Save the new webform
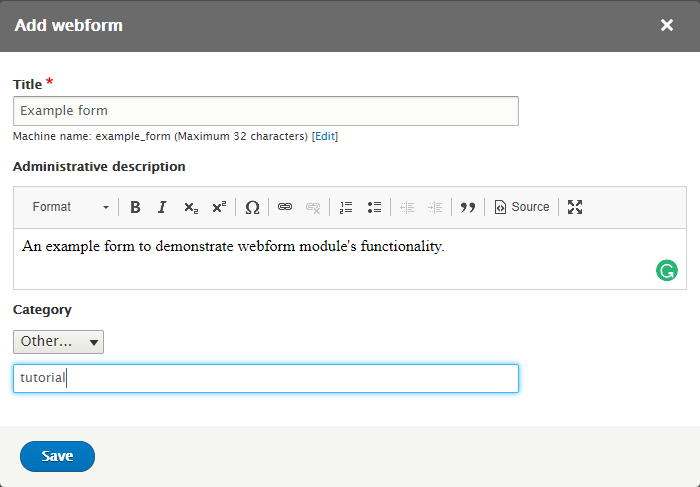Image resolution: width=700 pixels, height=487 pixels. pyautogui.click(x=57, y=456)
